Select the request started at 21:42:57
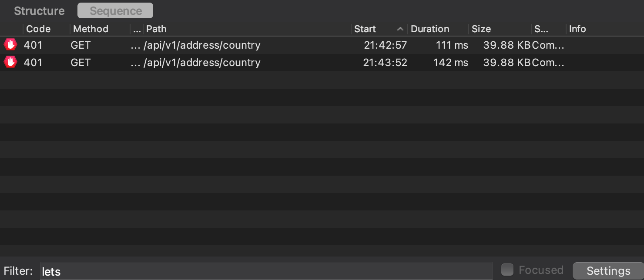 [385, 45]
